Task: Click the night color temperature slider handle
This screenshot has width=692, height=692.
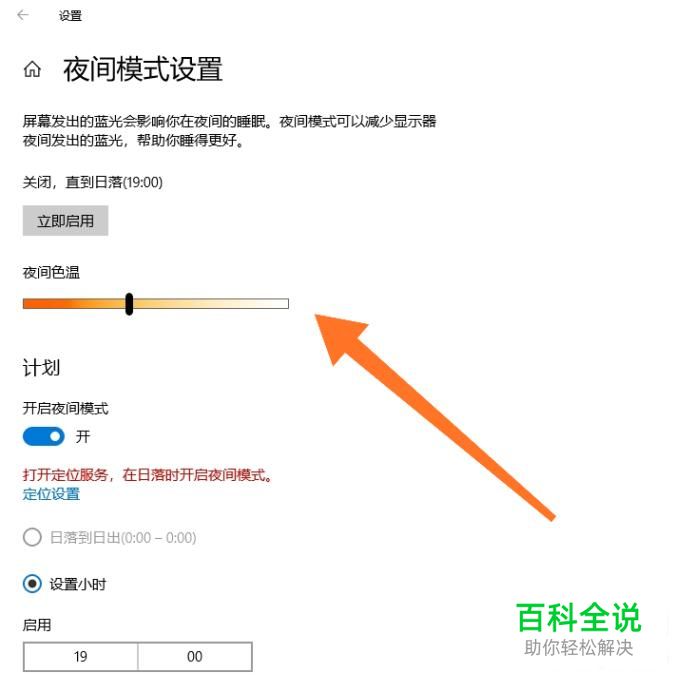Action: pos(129,304)
